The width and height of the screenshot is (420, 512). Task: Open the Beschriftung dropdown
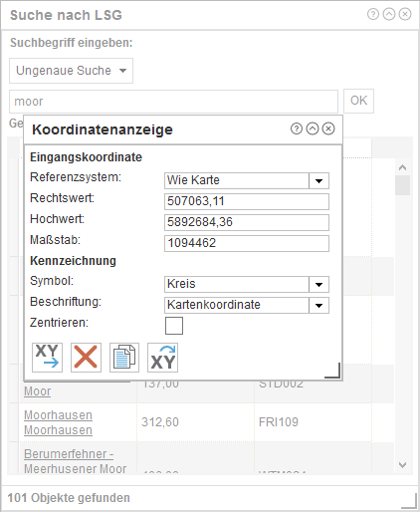(x=318, y=306)
